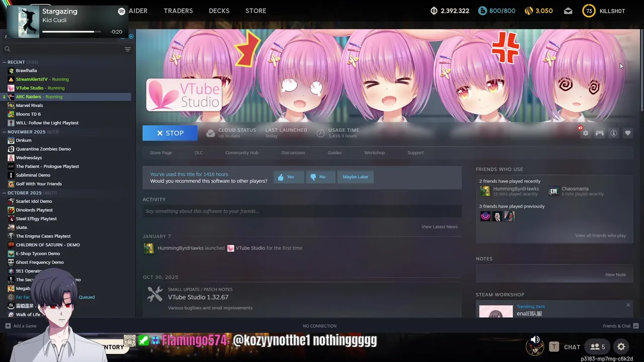The image size is (644, 362).
Task: Click the library search input field
Action: [x=67, y=49]
